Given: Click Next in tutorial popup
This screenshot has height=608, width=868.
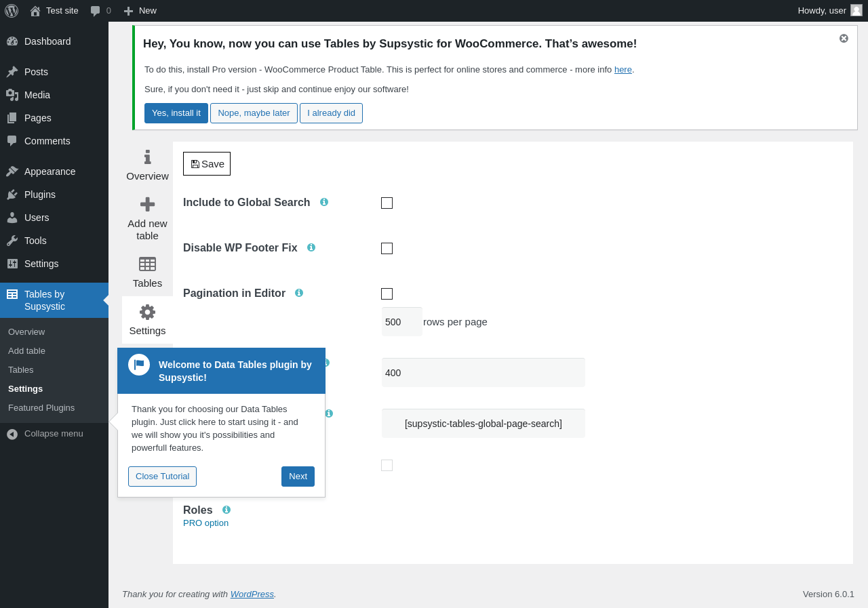Looking at the screenshot, I should click(x=298, y=477).
